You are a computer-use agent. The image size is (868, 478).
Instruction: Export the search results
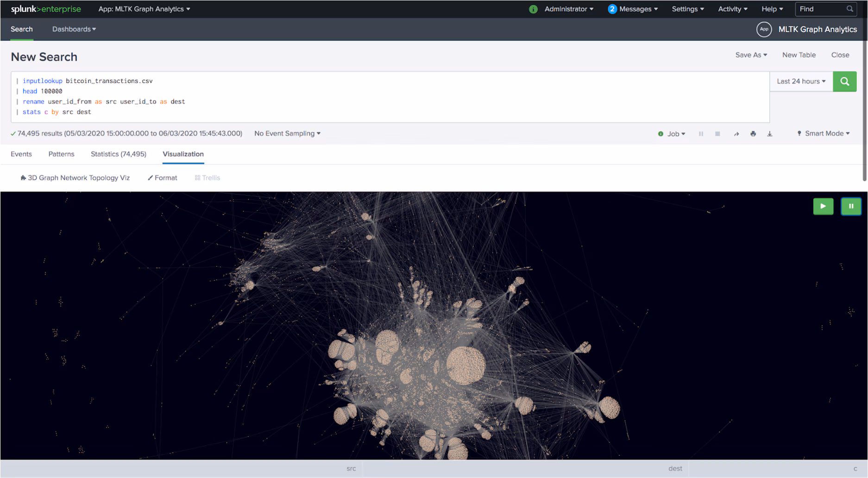pyautogui.click(x=770, y=133)
